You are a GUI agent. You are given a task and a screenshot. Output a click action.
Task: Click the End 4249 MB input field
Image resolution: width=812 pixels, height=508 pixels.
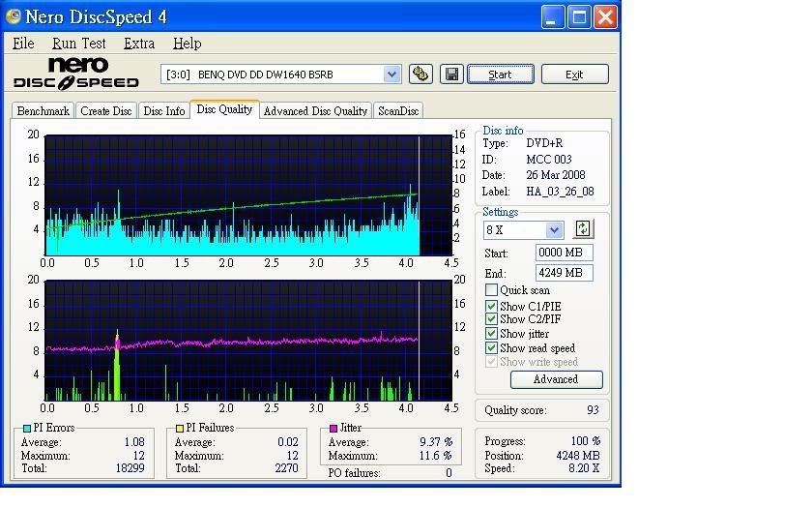[x=564, y=273]
